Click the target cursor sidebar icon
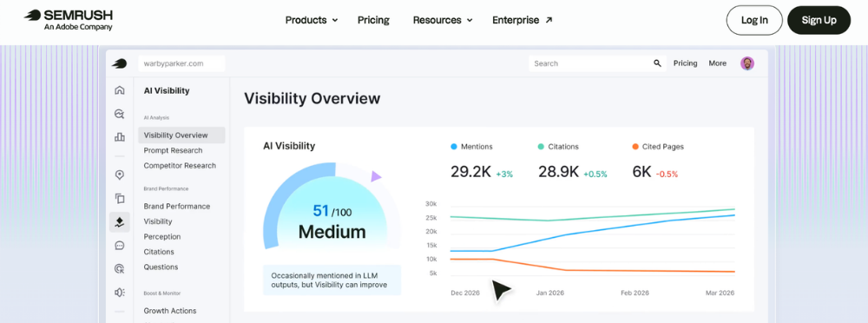868x323 pixels. (x=120, y=268)
